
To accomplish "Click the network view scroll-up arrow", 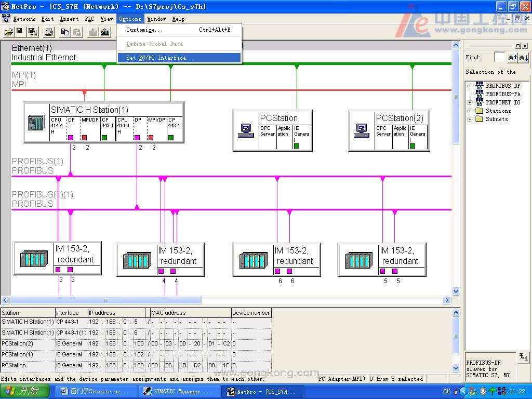I will click(456, 45).
